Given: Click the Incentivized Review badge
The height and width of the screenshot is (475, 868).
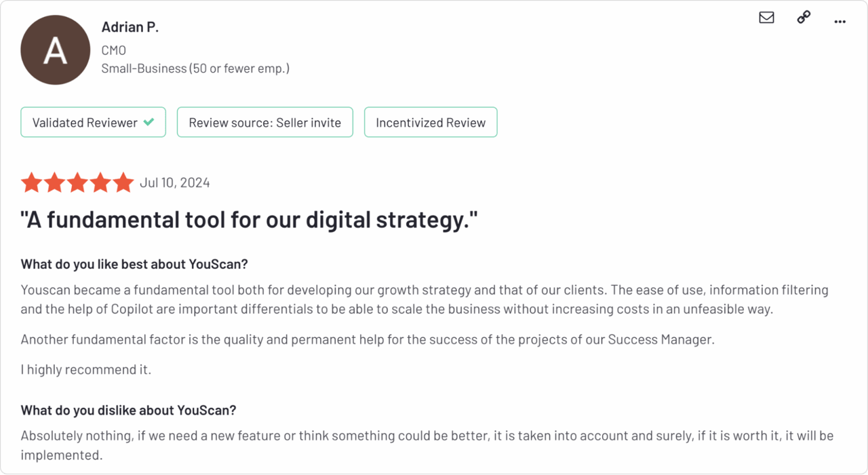Looking at the screenshot, I should 431,122.
